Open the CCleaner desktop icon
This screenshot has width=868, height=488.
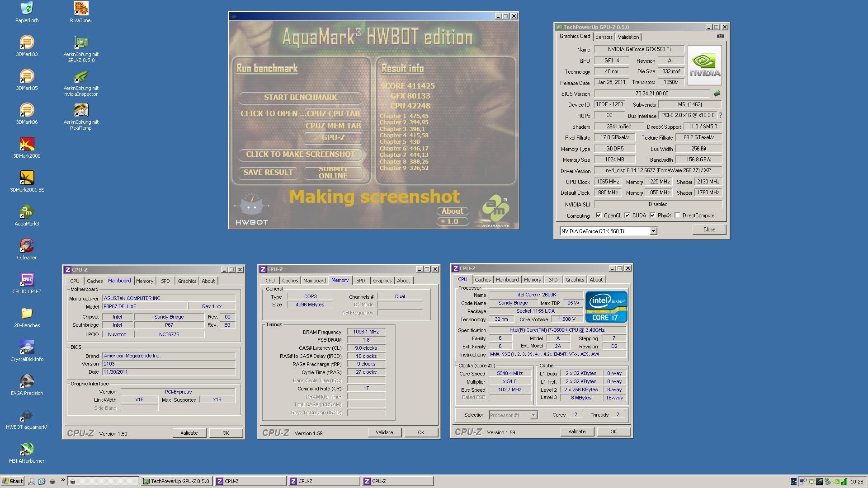(27, 245)
